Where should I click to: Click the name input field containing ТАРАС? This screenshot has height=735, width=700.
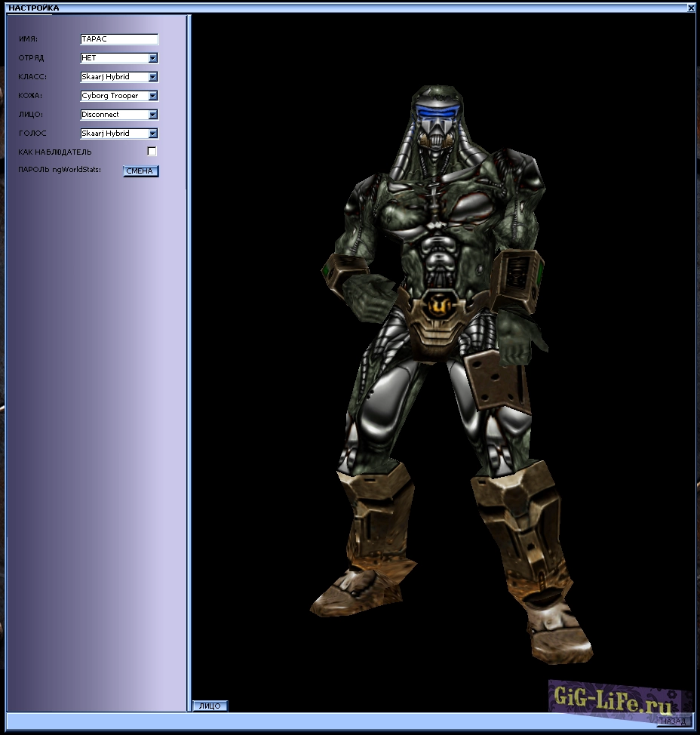(x=118, y=39)
